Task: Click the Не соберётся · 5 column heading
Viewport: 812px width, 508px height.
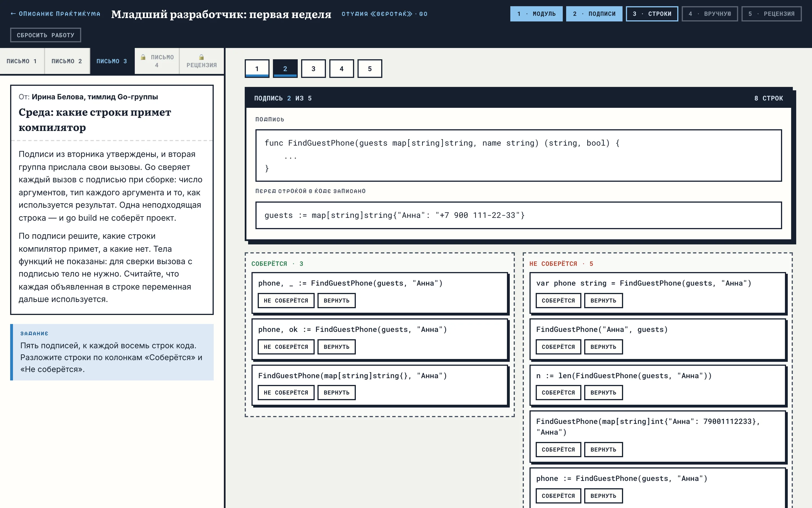Action: (x=561, y=264)
